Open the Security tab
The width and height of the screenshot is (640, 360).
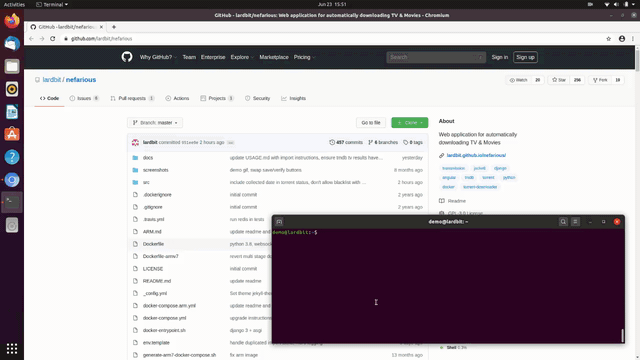click(x=257, y=98)
